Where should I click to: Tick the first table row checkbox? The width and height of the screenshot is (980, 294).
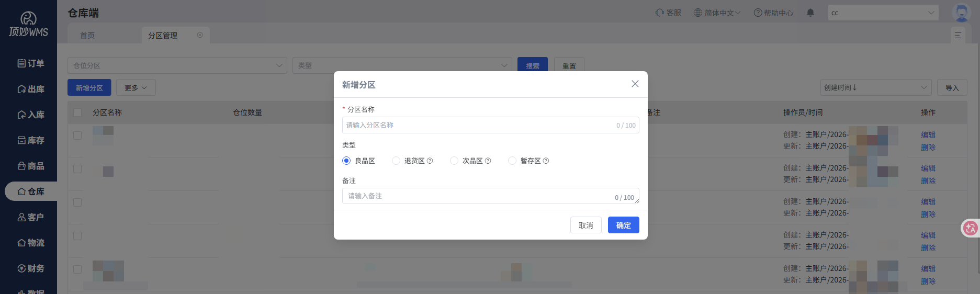tap(77, 135)
